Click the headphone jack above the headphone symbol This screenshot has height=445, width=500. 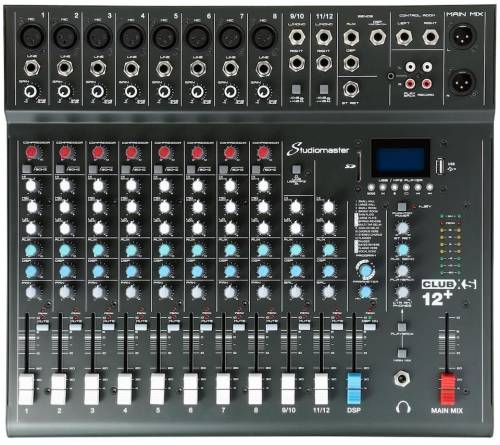[402, 379]
